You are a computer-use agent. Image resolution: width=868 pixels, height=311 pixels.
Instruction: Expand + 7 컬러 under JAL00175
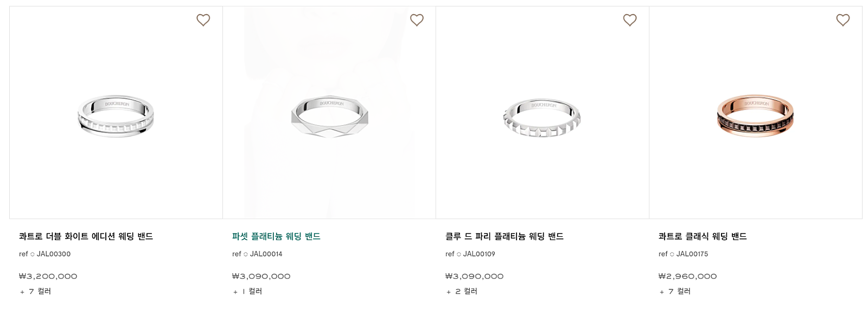click(x=675, y=291)
